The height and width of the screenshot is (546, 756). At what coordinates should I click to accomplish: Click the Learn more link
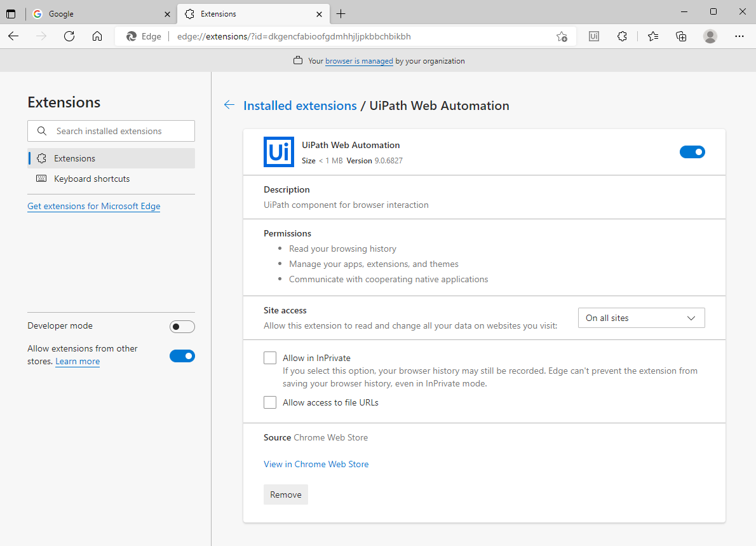tap(78, 361)
